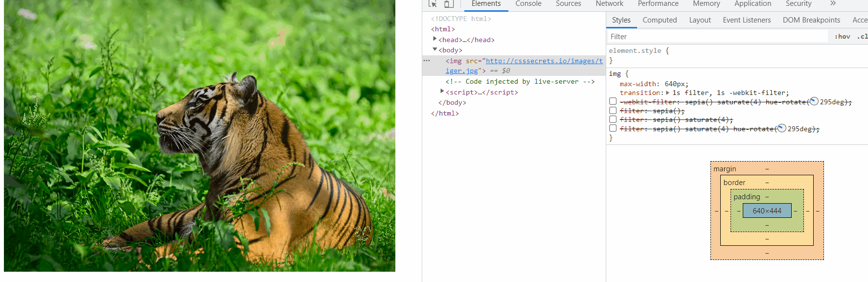The height and width of the screenshot is (282, 868).
Task: Enable the -webkit-filter sepia saturate hue-rotate declaration
Action: 613,101
